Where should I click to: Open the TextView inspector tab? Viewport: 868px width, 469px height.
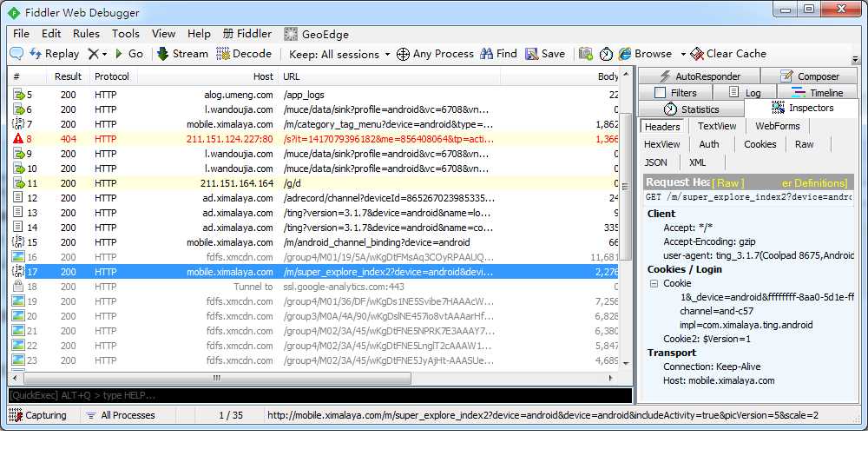pos(717,126)
